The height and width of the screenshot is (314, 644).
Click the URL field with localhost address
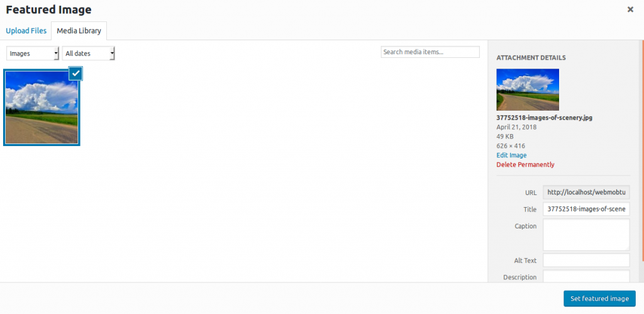pos(586,193)
